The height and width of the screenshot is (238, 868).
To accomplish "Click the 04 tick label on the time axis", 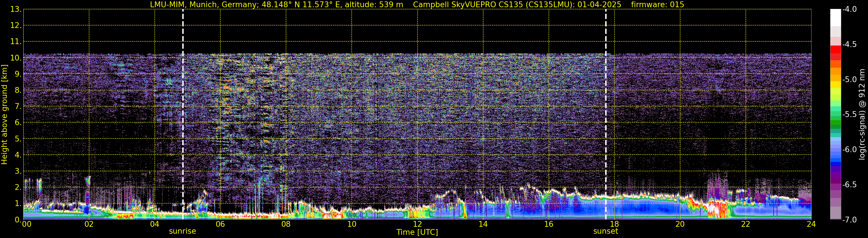I will tap(155, 224).
